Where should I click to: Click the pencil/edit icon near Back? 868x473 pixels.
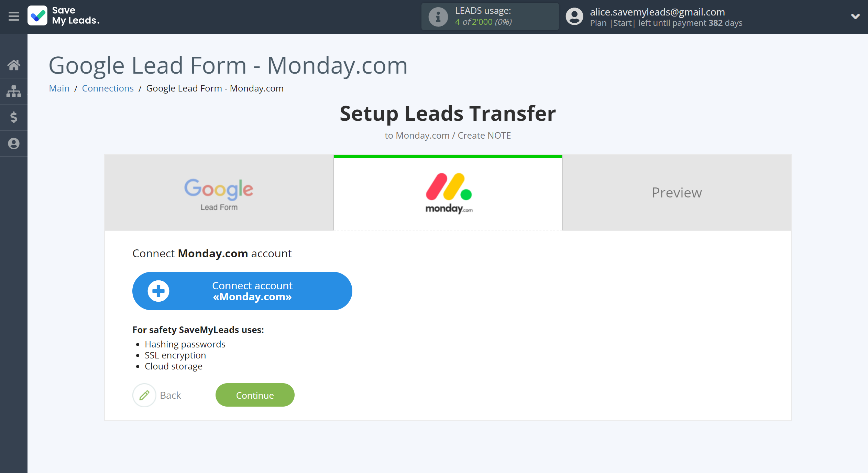click(144, 395)
